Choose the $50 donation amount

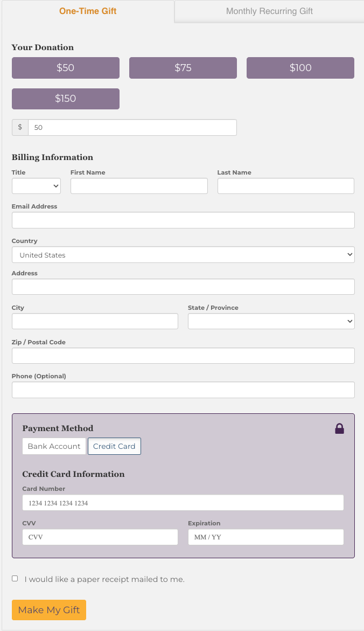[66, 68]
